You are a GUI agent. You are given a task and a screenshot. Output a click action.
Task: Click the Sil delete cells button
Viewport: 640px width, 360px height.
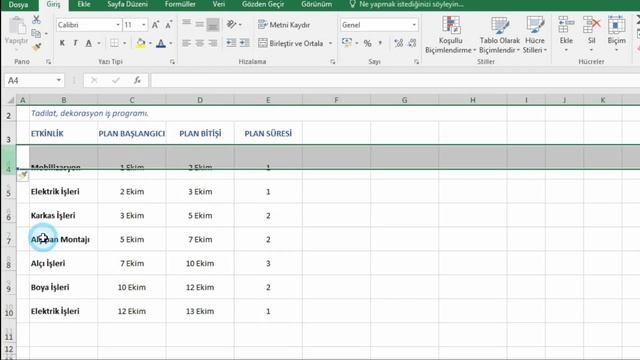591,34
